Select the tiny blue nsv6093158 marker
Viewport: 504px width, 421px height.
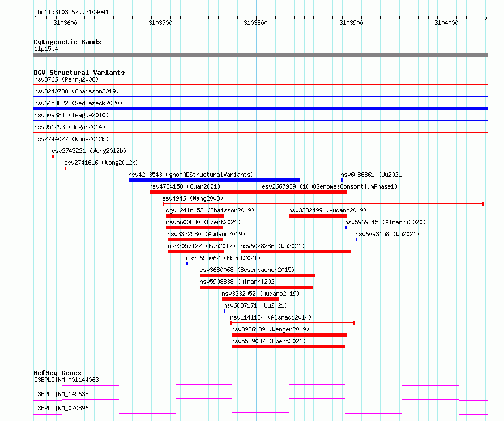pyautogui.click(x=356, y=240)
